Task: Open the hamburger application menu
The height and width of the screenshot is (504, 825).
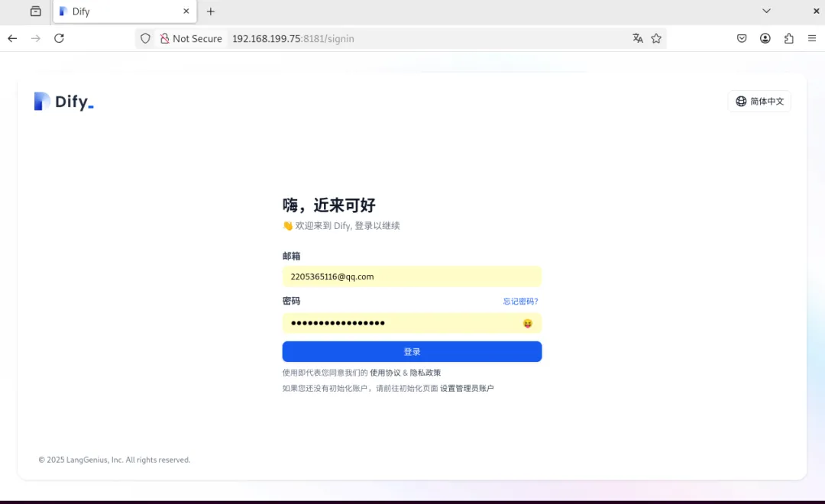Action: (x=812, y=38)
